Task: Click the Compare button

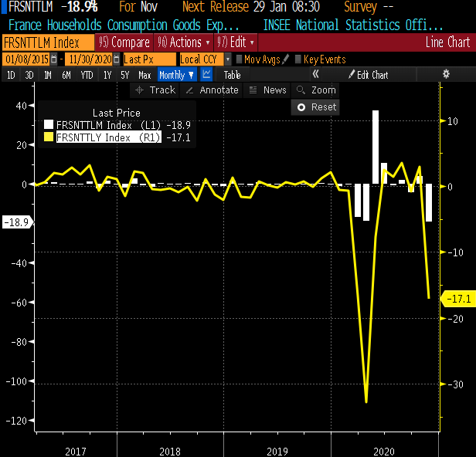Action: coord(124,42)
